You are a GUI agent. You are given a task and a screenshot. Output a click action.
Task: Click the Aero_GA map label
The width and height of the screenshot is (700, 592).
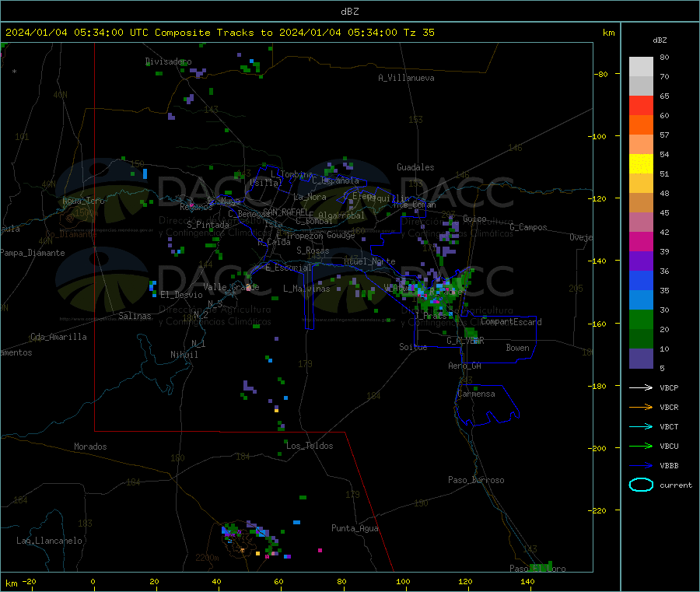click(465, 366)
